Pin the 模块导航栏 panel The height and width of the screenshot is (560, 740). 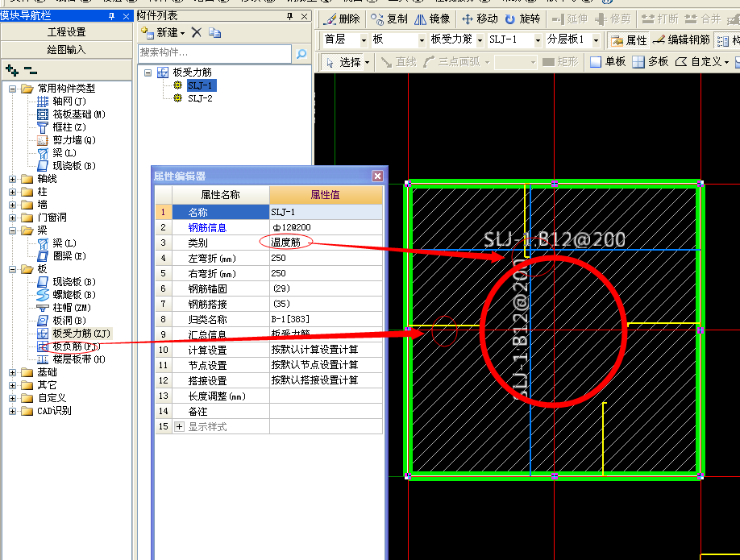(111, 16)
